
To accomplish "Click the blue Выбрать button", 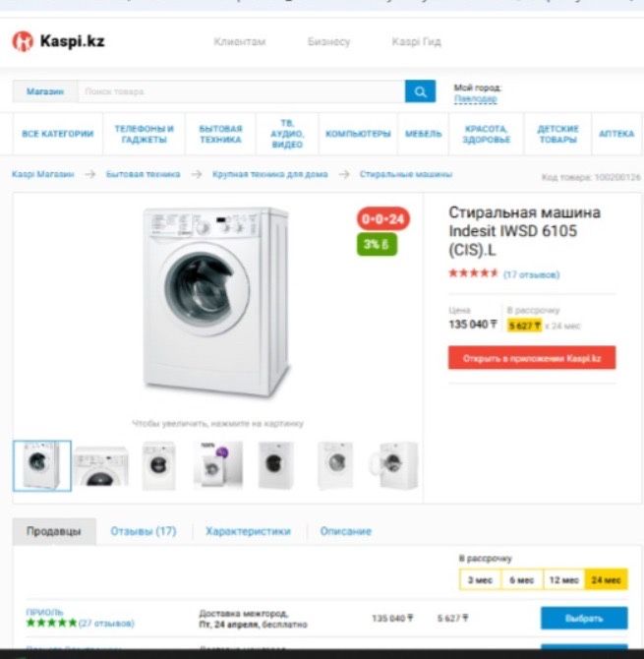I will (x=584, y=619).
